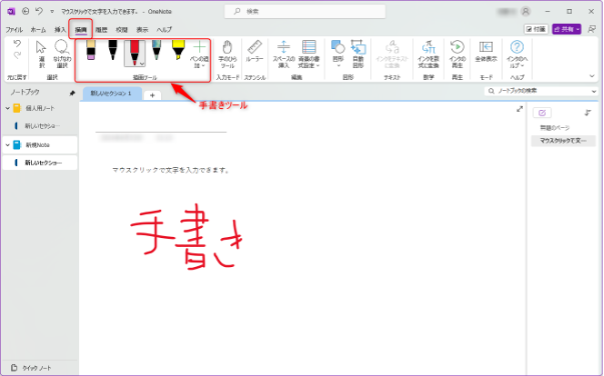Toggle the notebook pane pin icon
The width and height of the screenshot is (604, 376).
point(72,93)
